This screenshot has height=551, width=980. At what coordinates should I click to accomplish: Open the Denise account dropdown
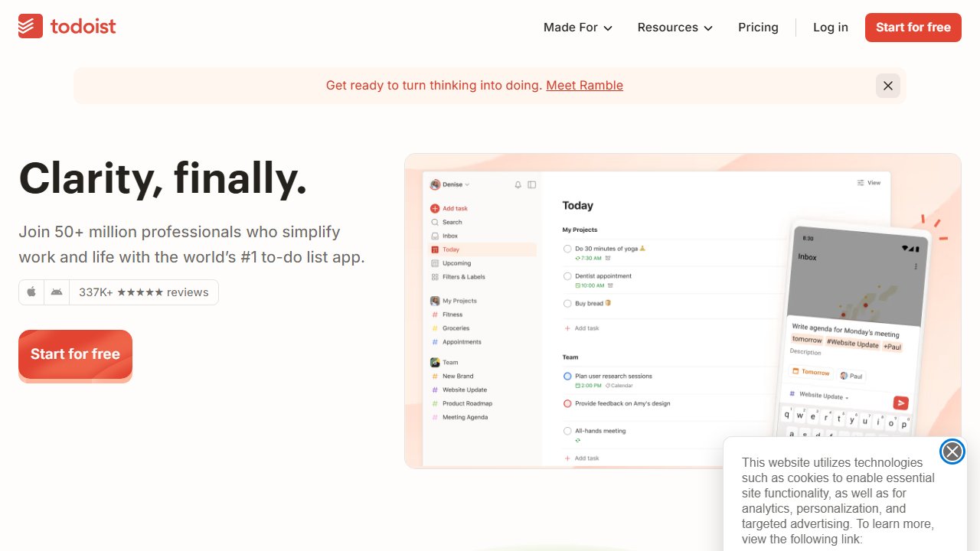(x=450, y=184)
